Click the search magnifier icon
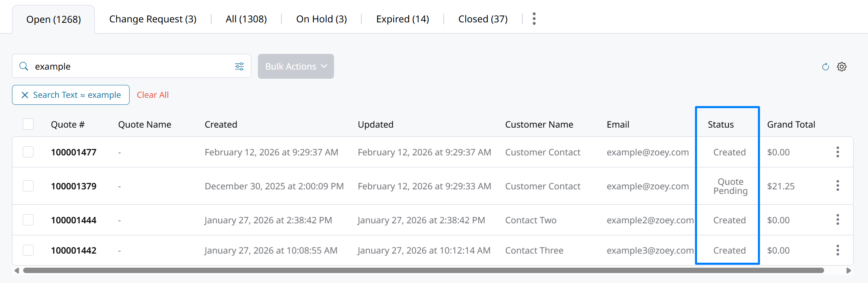The width and height of the screenshot is (868, 283). [24, 66]
